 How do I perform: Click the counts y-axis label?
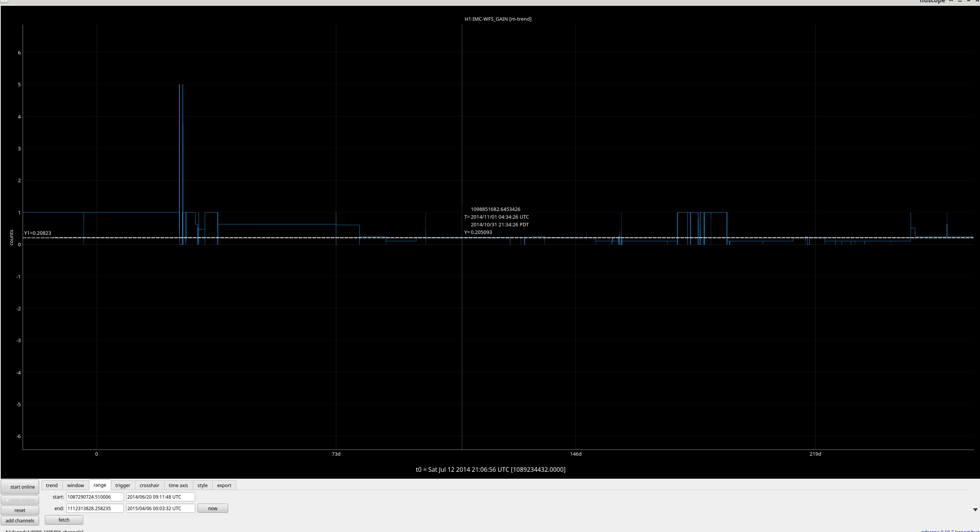12,237
